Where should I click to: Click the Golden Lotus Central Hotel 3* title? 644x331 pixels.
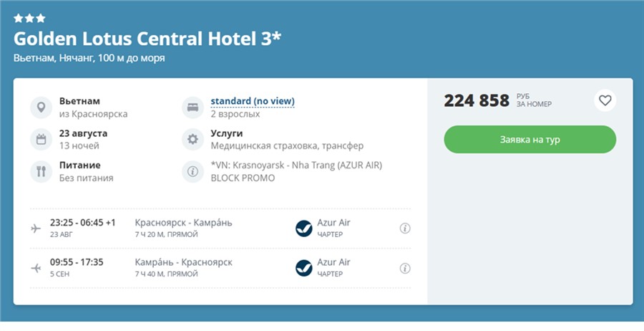pos(147,38)
